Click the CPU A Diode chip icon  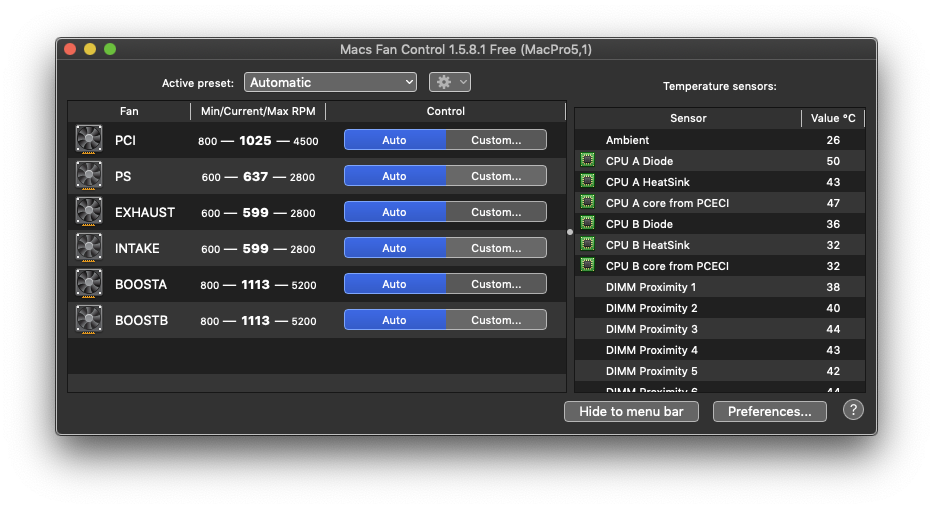(587, 160)
